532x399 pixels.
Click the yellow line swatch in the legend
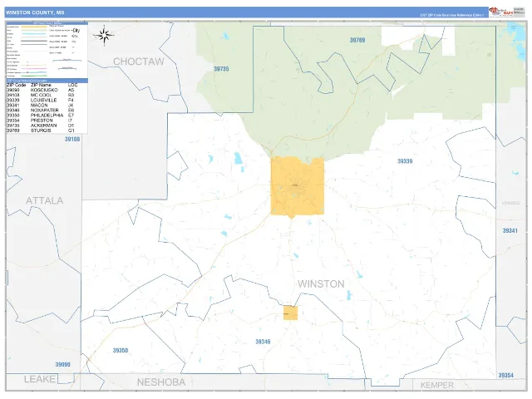tap(34, 27)
